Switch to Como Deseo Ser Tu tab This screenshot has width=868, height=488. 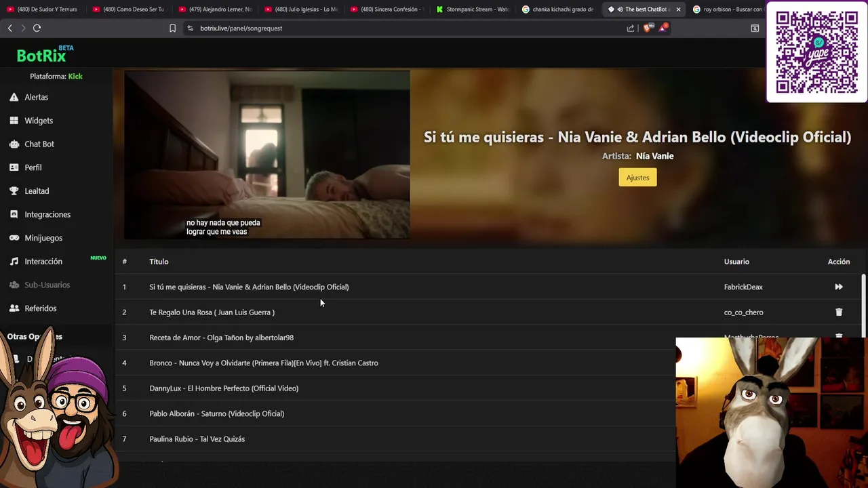128,9
